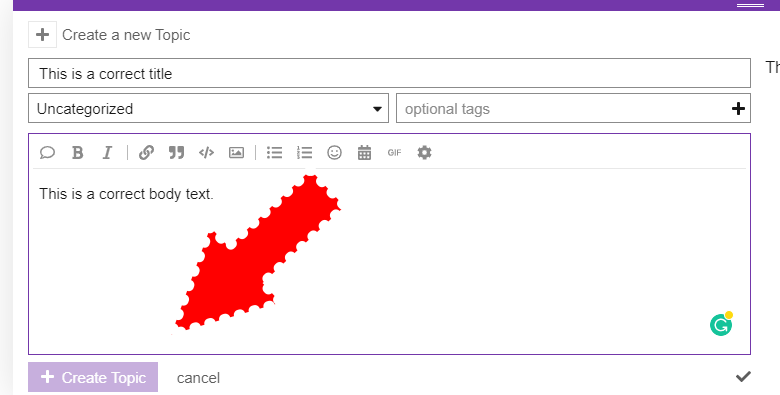Insert a date with the calendar icon
The width and height of the screenshot is (780, 395).
point(364,152)
